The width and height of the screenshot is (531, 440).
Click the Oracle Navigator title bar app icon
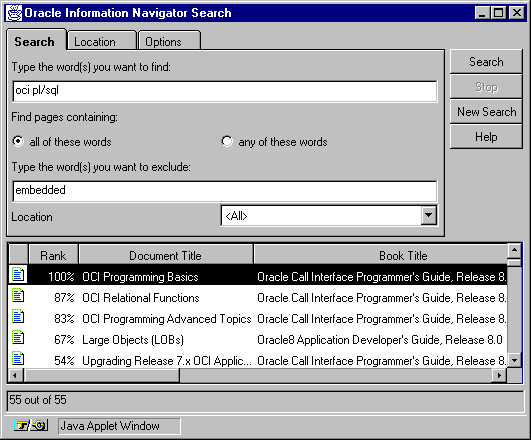pos(14,13)
